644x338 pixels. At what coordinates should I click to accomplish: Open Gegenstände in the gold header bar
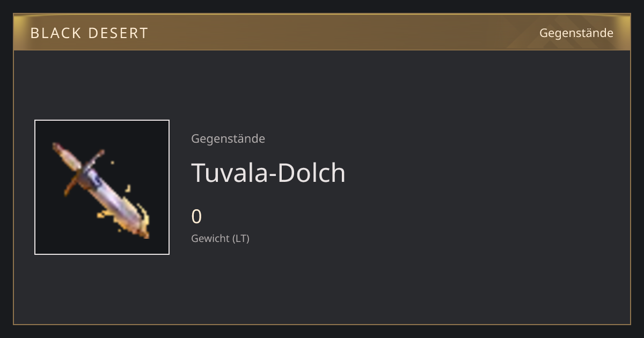pyautogui.click(x=576, y=33)
